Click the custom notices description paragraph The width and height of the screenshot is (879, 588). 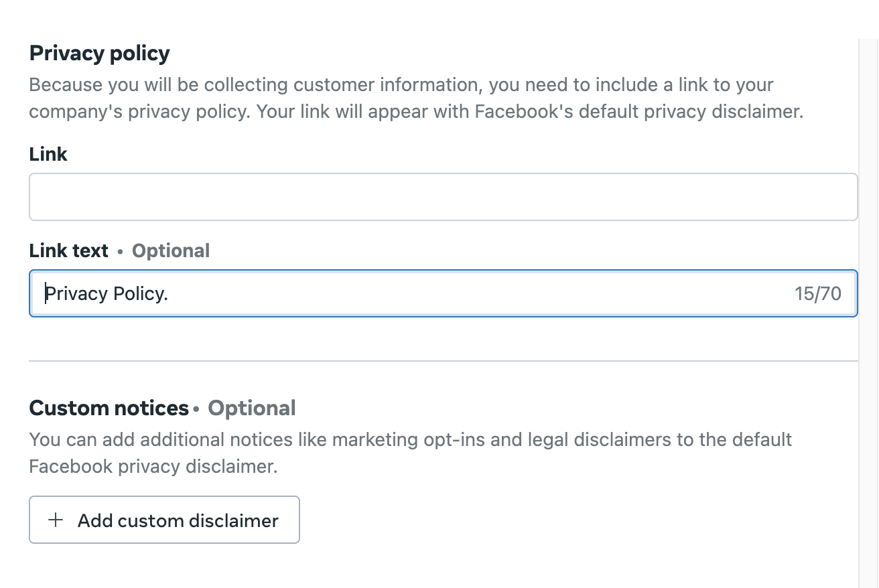point(410,453)
